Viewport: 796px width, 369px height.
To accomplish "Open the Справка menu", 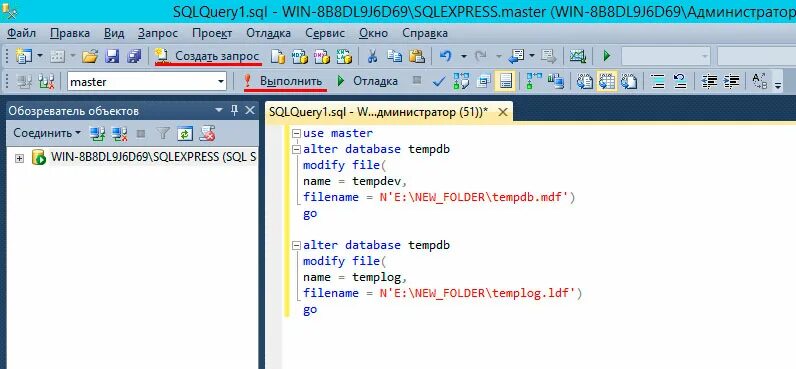I will click(425, 33).
